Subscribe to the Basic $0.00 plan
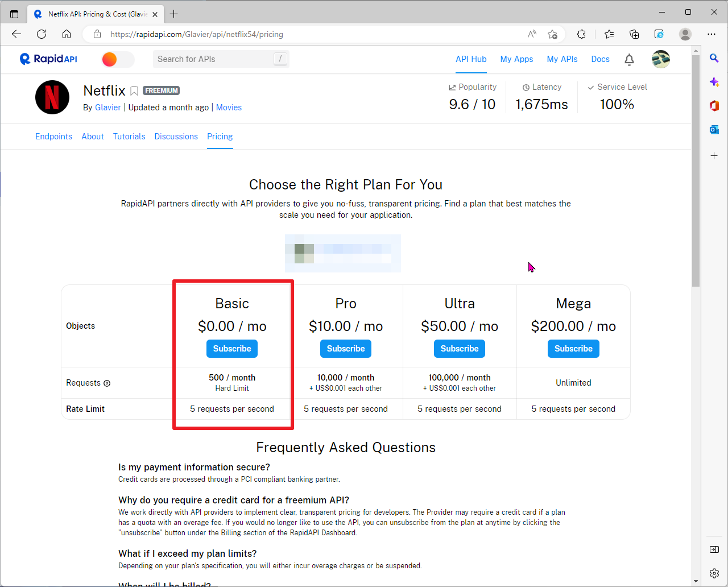728x587 pixels. point(232,349)
